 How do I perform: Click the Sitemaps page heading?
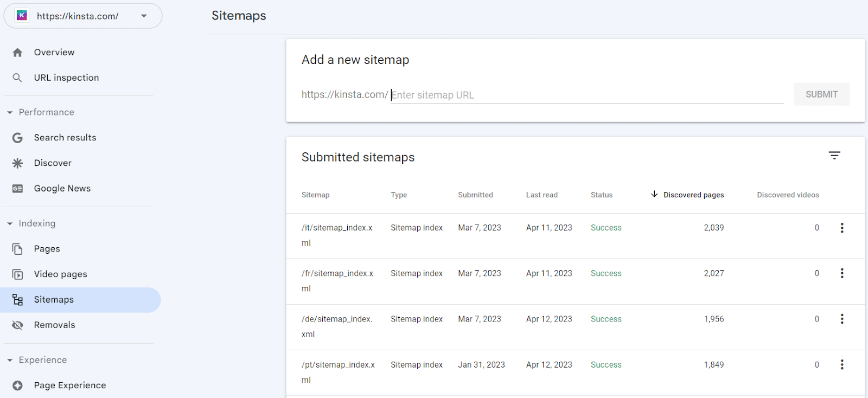point(239,16)
